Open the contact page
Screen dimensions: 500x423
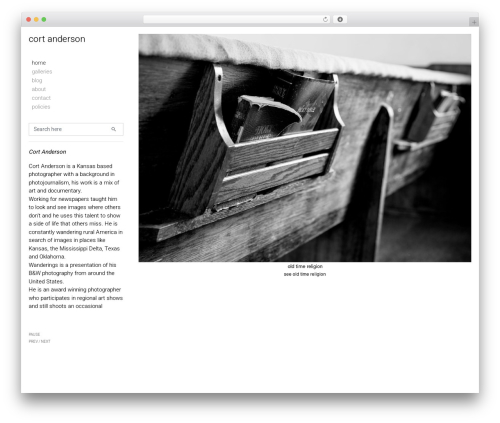pos(41,98)
